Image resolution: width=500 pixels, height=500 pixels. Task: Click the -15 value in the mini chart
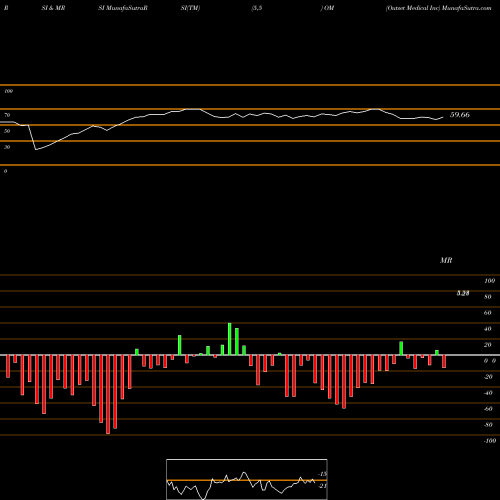[x=323, y=474]
